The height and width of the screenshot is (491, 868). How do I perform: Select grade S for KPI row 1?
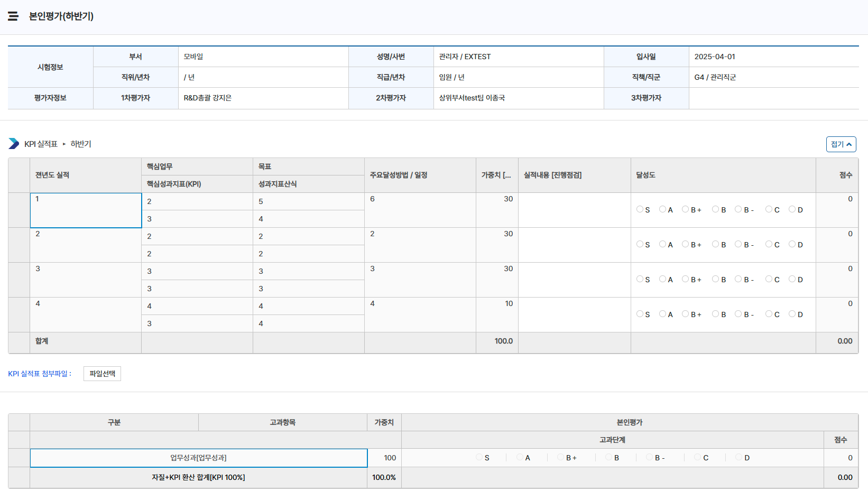tap(640, 209)
